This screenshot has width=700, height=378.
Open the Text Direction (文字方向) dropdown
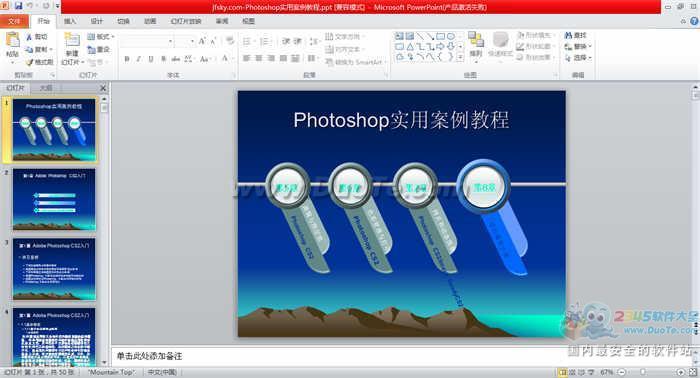pos(345,37)
